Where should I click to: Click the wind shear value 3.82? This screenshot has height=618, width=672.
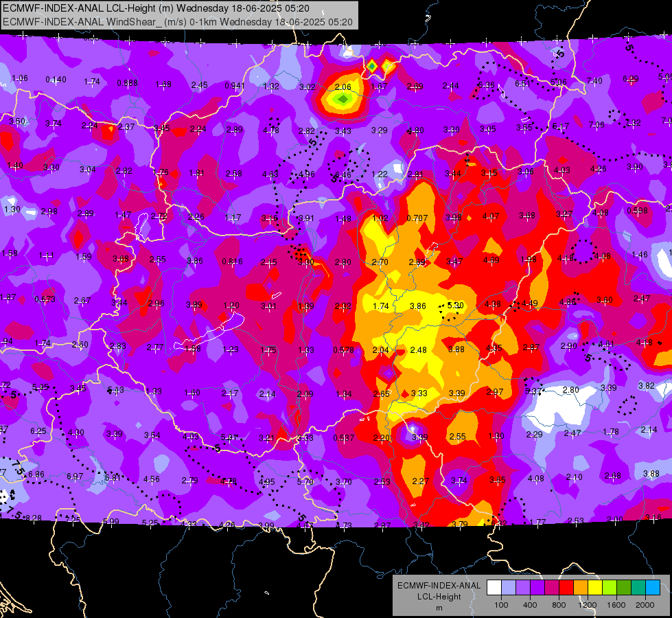647,385
